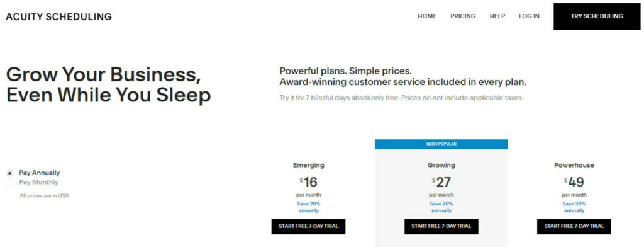
Task: Click Save 20% annually under Emerging
Action: pos(308,207)
